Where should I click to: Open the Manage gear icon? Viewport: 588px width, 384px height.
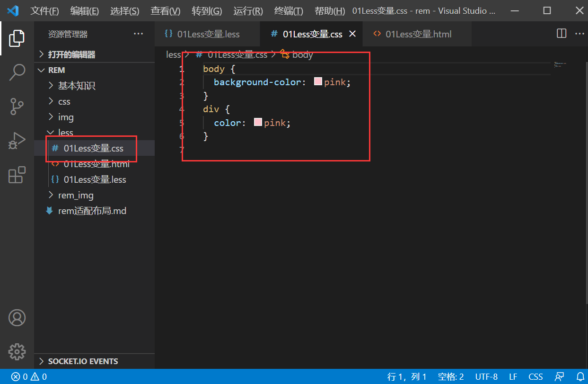coord(17,351)
